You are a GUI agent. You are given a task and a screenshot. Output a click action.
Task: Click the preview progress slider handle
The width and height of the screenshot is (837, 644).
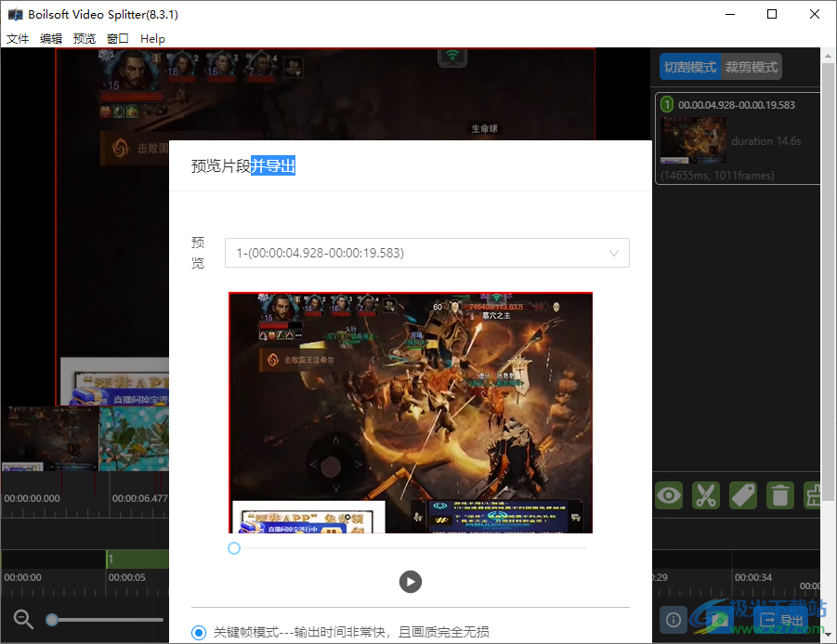point(234,548)
